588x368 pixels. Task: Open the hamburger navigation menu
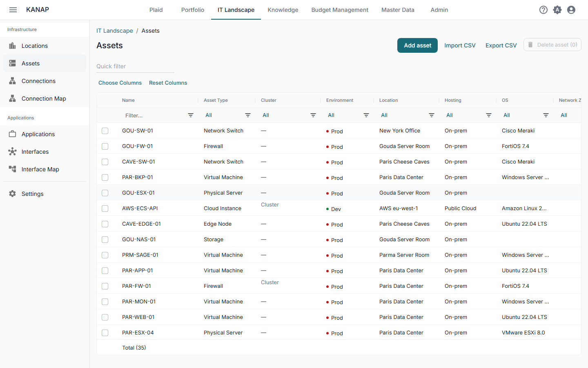(x=13, y=10)
